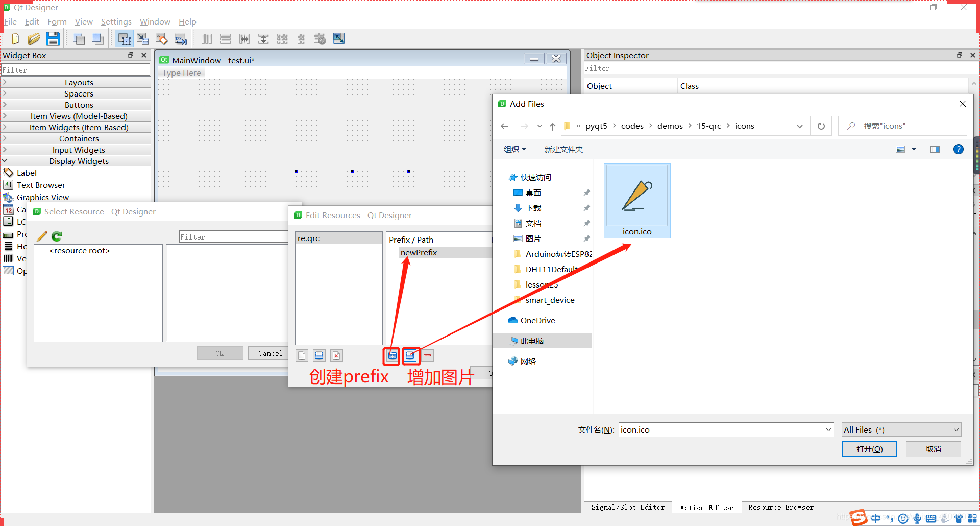The width and height of the screenshot is (980, 526).
Task: Lay out horizontally in splitter
Action: pyautogui.click(x=244, y=39)
